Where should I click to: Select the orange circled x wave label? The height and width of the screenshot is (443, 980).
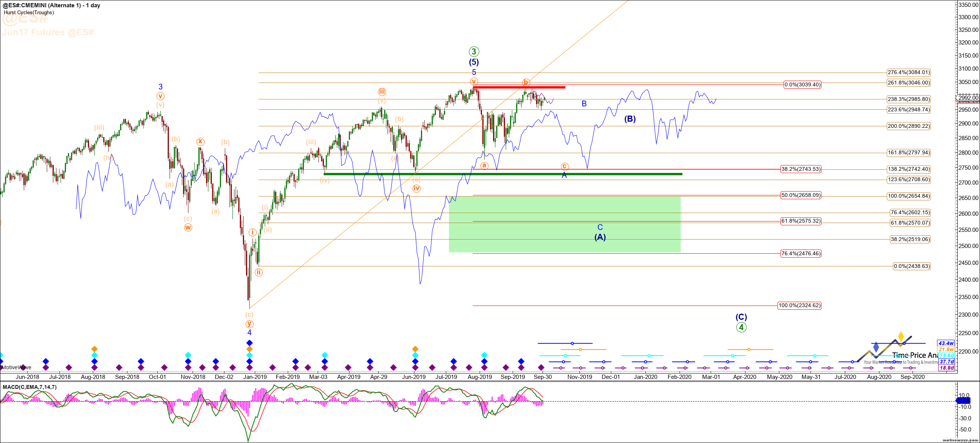point(200,142)
